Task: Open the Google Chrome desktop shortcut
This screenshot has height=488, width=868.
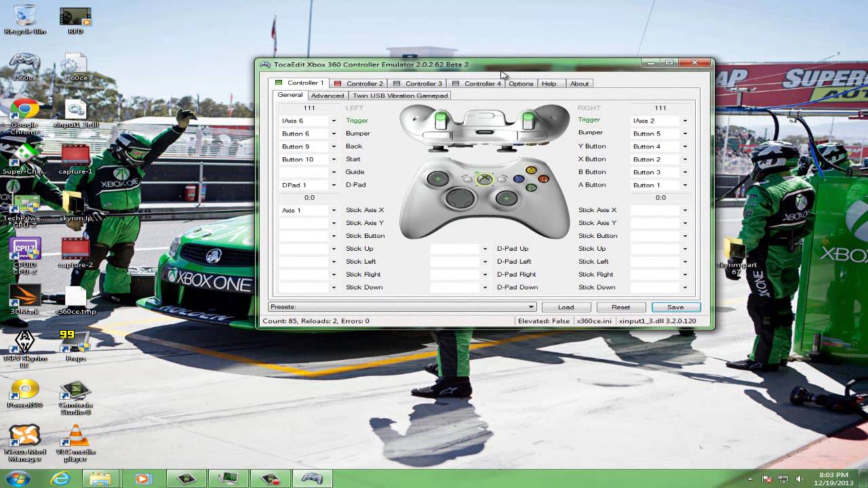Action: coord(24,117)
